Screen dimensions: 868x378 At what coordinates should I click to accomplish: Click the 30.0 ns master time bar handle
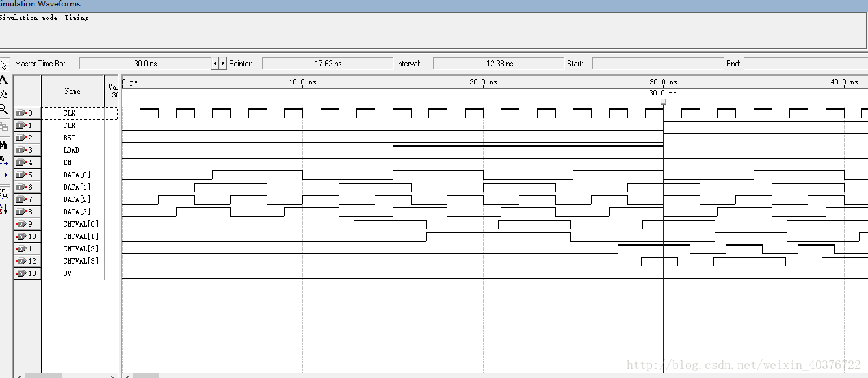[663, 102]
